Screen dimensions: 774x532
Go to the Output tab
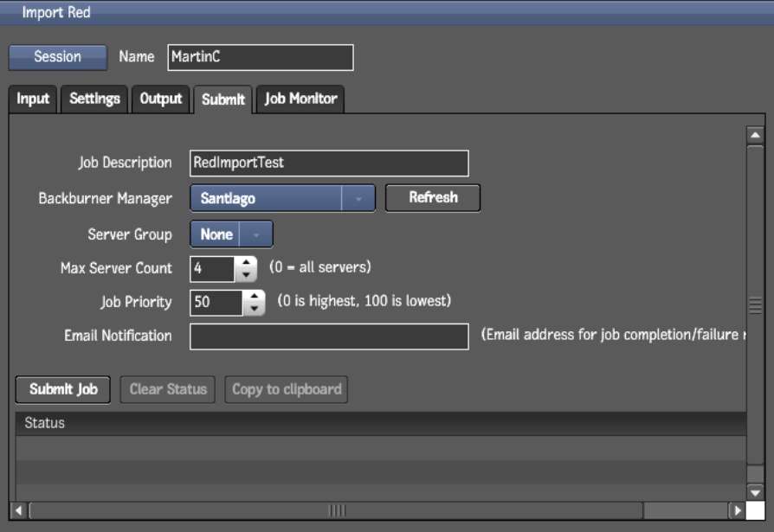pyautogui.click(x=161, y=99)
